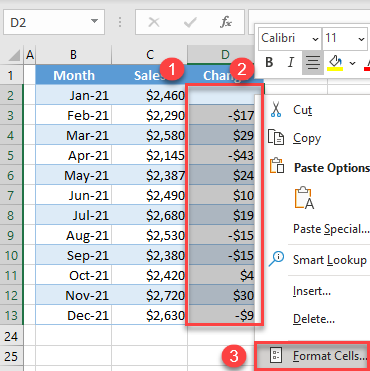This screenshot has width=370, height=371.
Task: Click the $30 change cell
Action: pos(222,295)
